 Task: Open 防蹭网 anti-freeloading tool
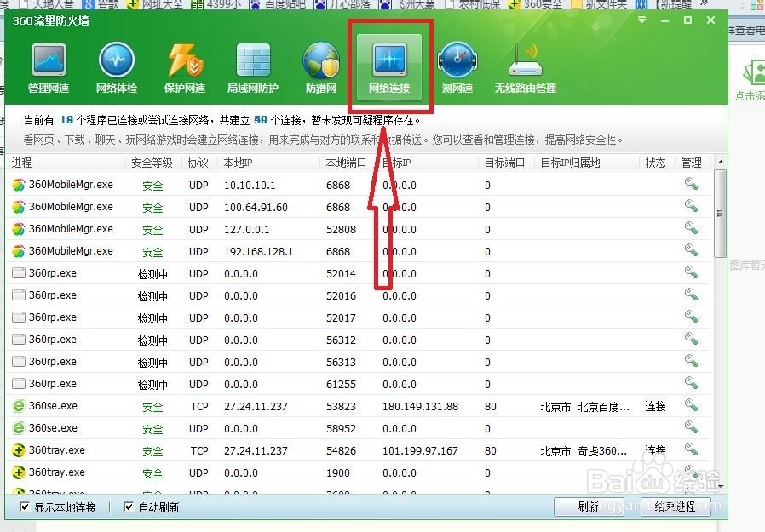point(320,68)
